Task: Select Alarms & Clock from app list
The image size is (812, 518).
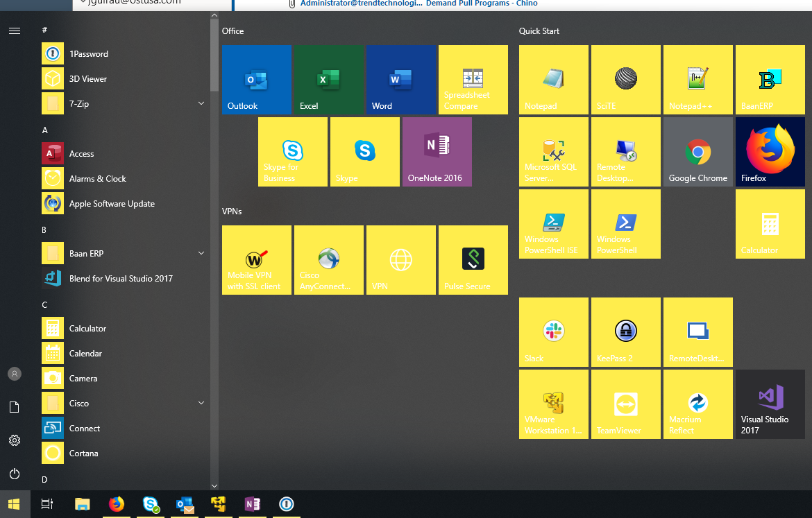Action: [x=97, y=179]
